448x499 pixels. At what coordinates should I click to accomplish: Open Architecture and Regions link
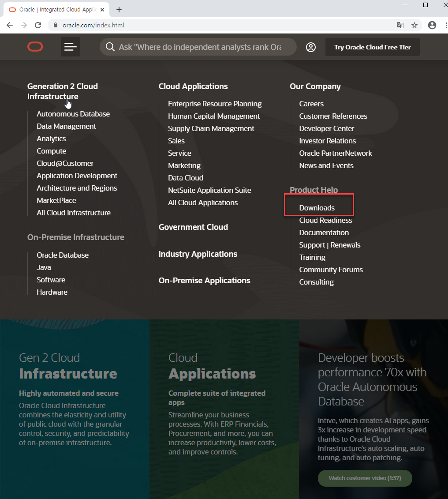pos(77,188)
